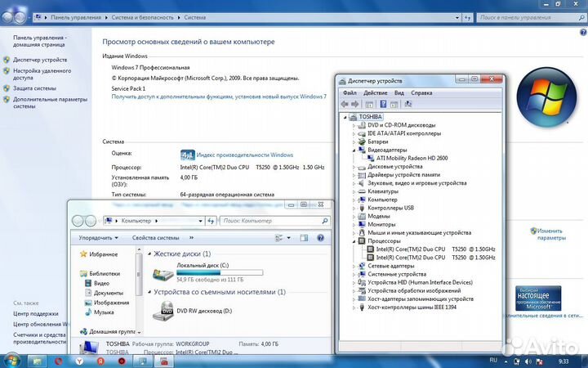This screenshot has height=368, width=588.
Task: Open the Справка menu in Device Manager
Action: tap(421, 92)
